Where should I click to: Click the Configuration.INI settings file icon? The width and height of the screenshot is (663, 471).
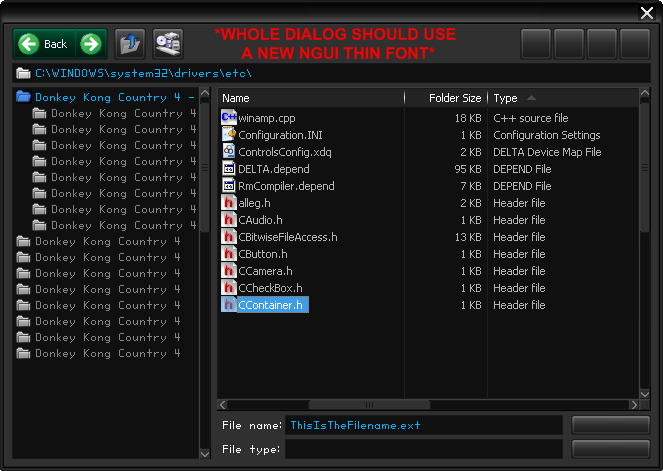pyautogui.click(x=228, y=134)
